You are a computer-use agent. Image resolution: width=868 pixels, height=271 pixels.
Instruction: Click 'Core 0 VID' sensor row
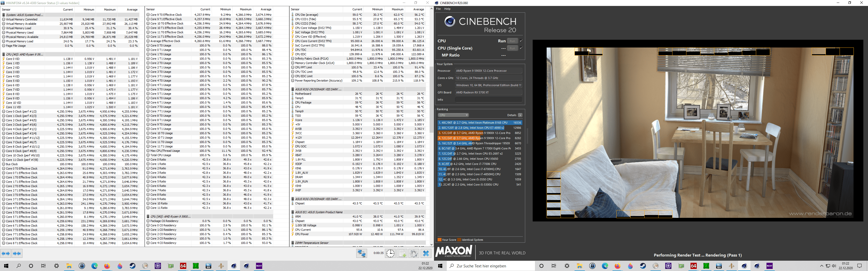click(x=70, y=59)
